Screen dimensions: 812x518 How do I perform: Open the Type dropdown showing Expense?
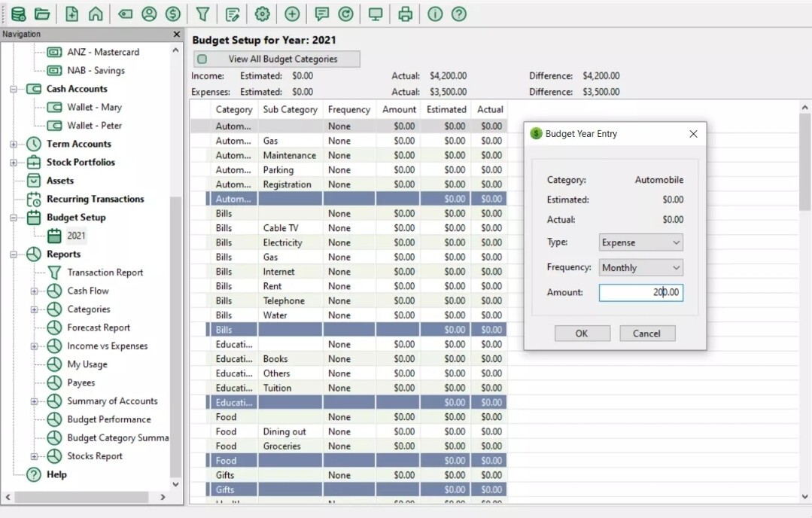click(640, 242)
